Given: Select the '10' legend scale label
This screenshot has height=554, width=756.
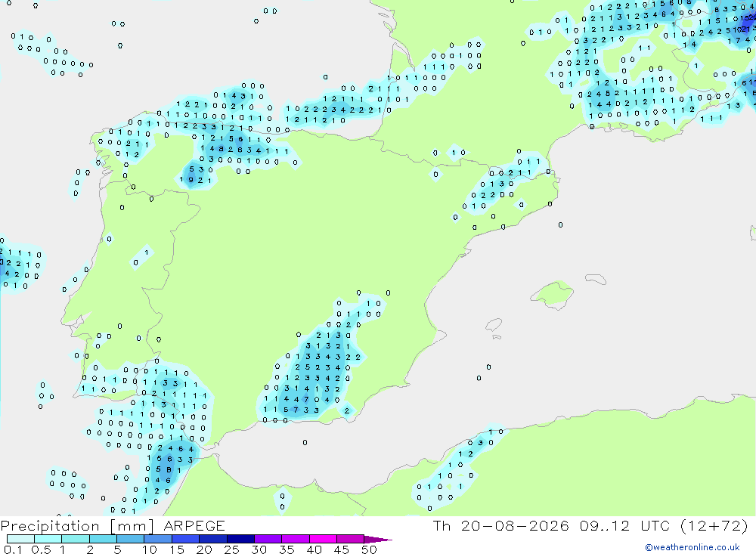Looking at the screenshot, I should [x=150, y=549].
